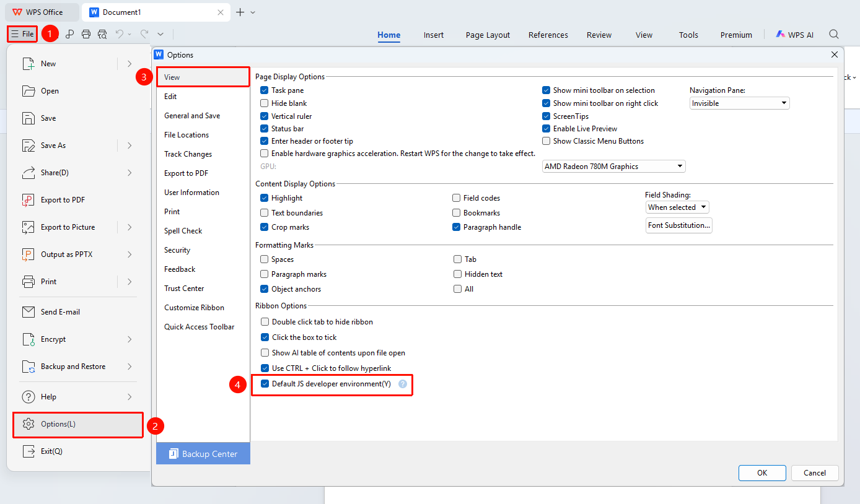Viewport: 860px width, 504px height.
Task: Select the Output as PPTX icon
Action: [x=29, y=254]
